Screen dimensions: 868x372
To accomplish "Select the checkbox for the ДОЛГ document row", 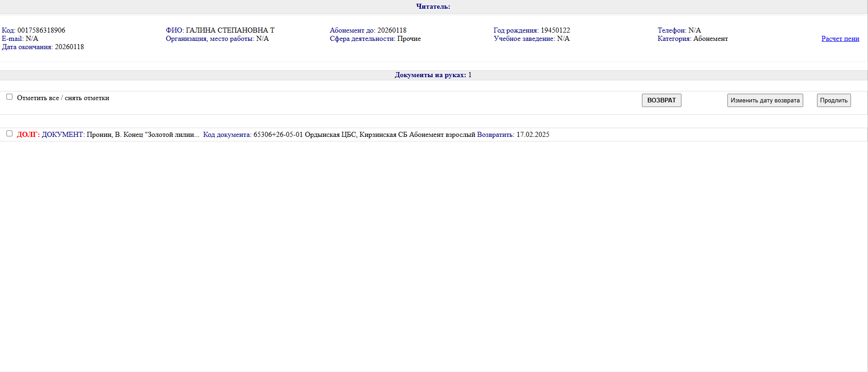I will (x=9, y=134).
